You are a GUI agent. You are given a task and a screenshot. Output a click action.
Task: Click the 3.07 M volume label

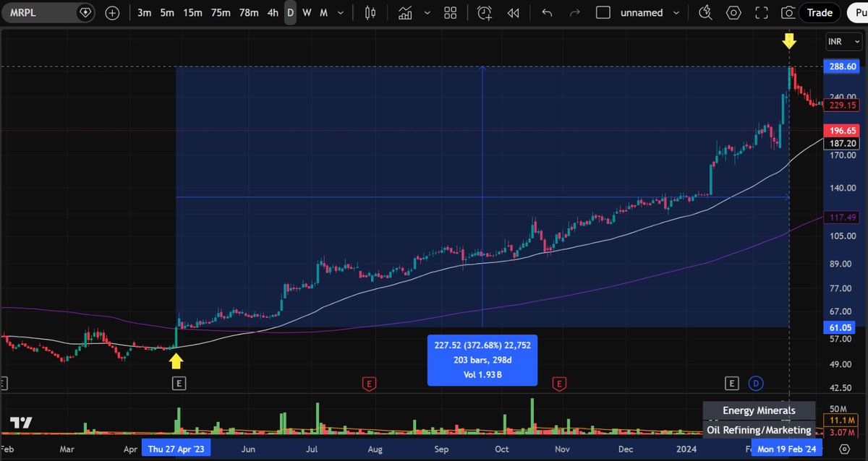(x=841, y=432)
